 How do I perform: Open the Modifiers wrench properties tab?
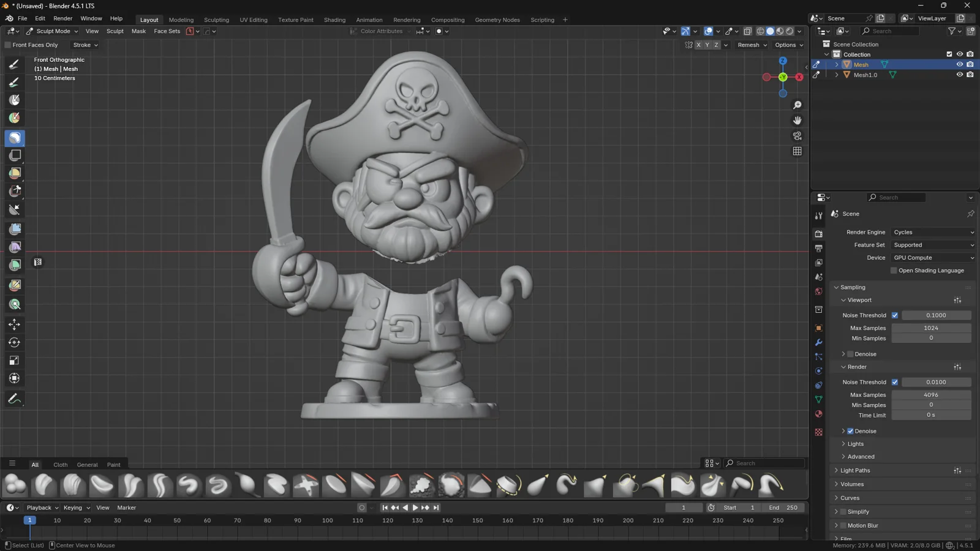819,342
